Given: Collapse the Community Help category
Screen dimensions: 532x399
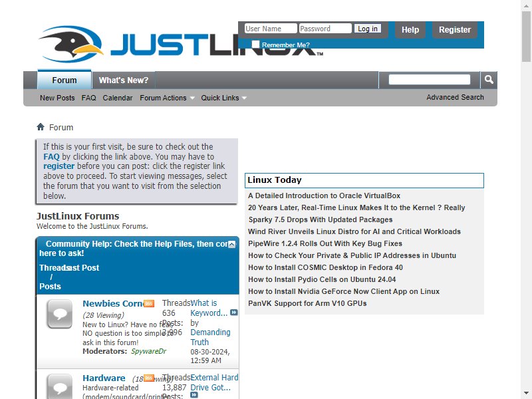Looking at the screenshot, I should (x=231, y=244).
